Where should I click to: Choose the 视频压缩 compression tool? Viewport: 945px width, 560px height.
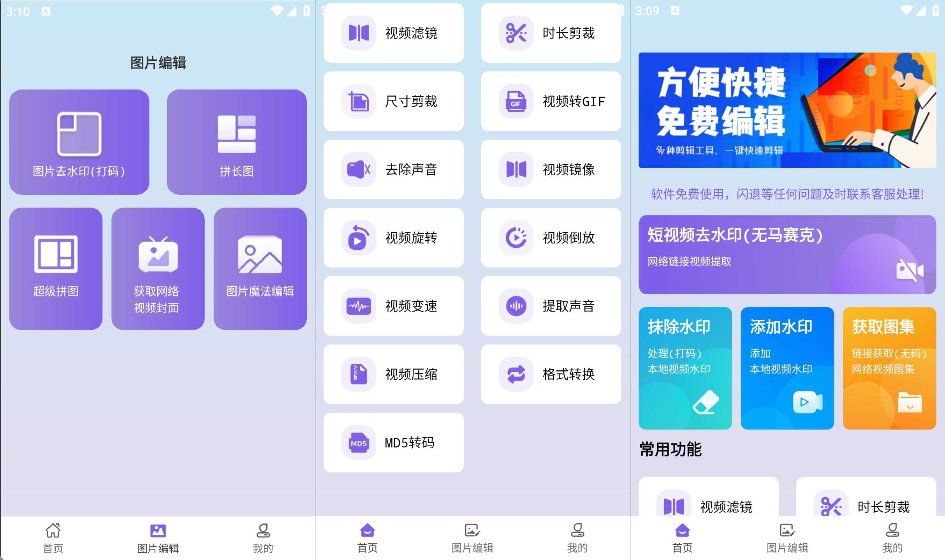[x=393, y=374]
